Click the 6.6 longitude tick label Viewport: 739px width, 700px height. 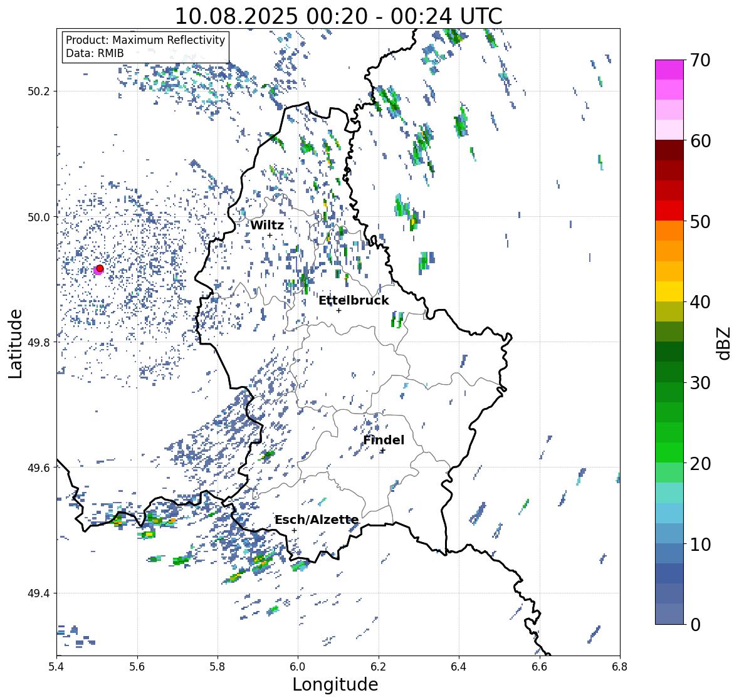pyautogui.click(x=540, y=666)
